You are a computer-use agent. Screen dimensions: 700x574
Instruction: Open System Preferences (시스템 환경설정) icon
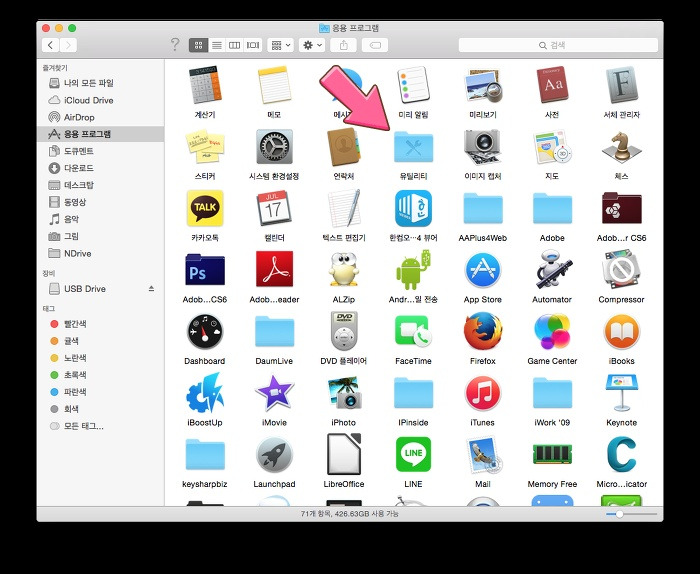point(274,146)
